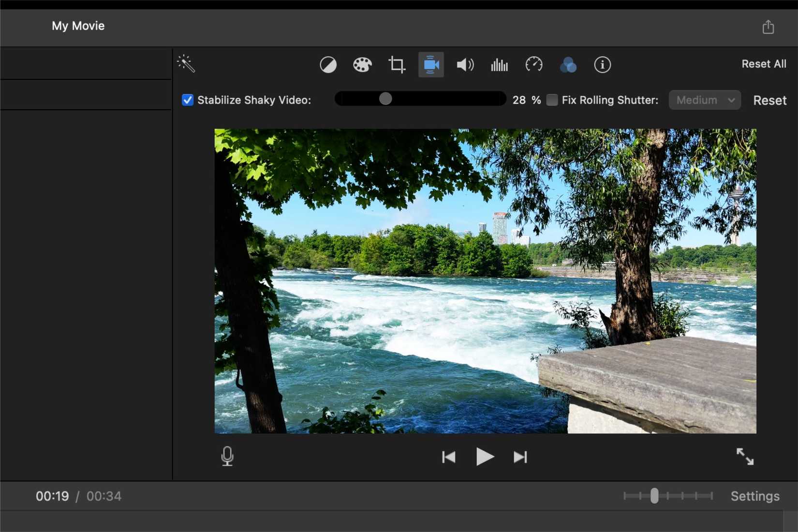This screenshot has width=798, height=532.
Task: Open the Fix Rolling Shutter amount dropdown
Action: click(x=704, y=100)
